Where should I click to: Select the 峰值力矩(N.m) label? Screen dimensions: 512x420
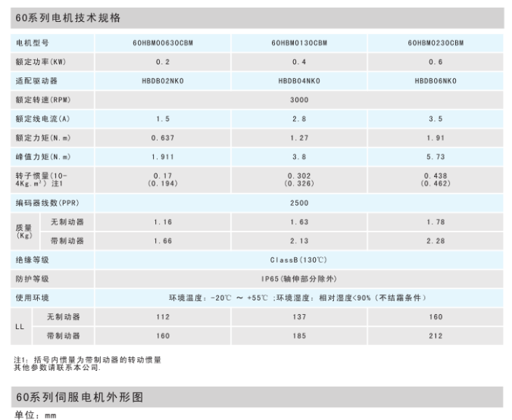43,157
